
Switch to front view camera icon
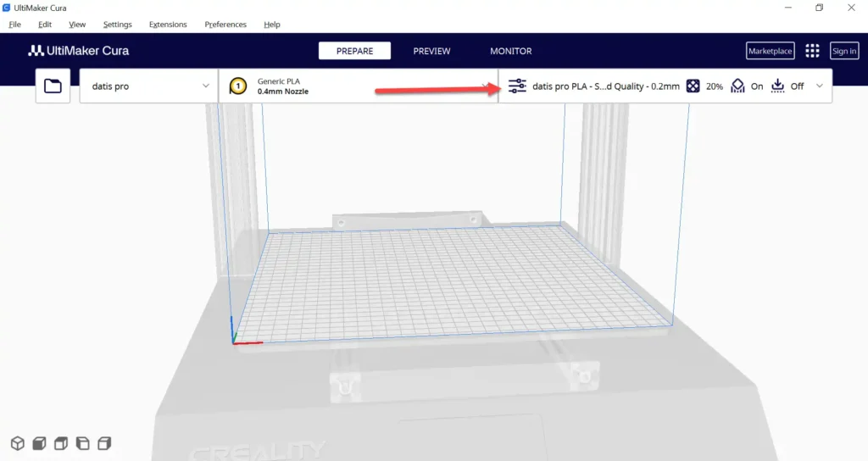[39, 443]
